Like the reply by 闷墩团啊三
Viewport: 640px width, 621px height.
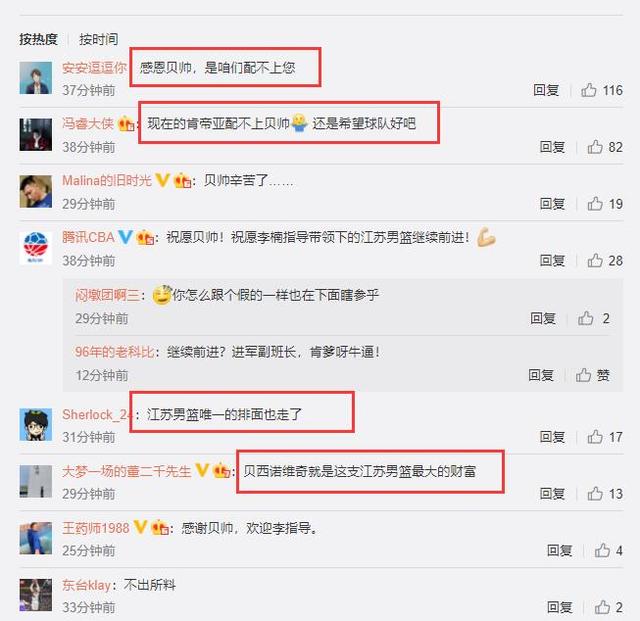[585, 318]
